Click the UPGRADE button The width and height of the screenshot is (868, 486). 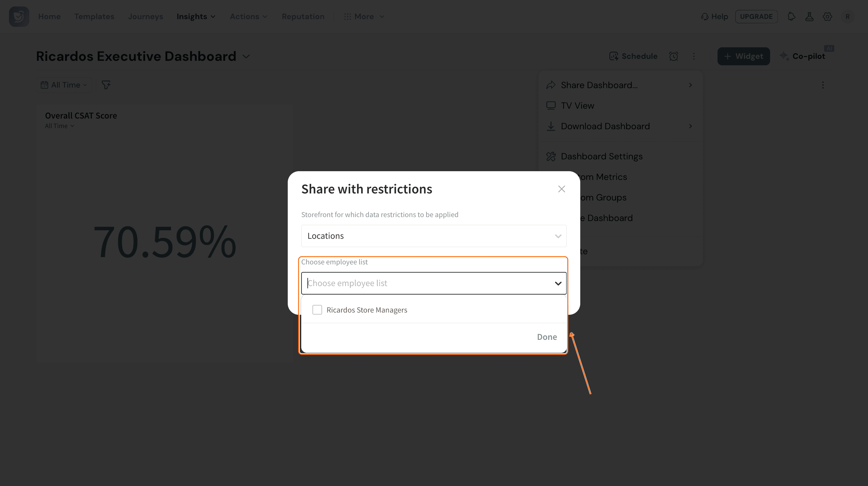point(756,17)
